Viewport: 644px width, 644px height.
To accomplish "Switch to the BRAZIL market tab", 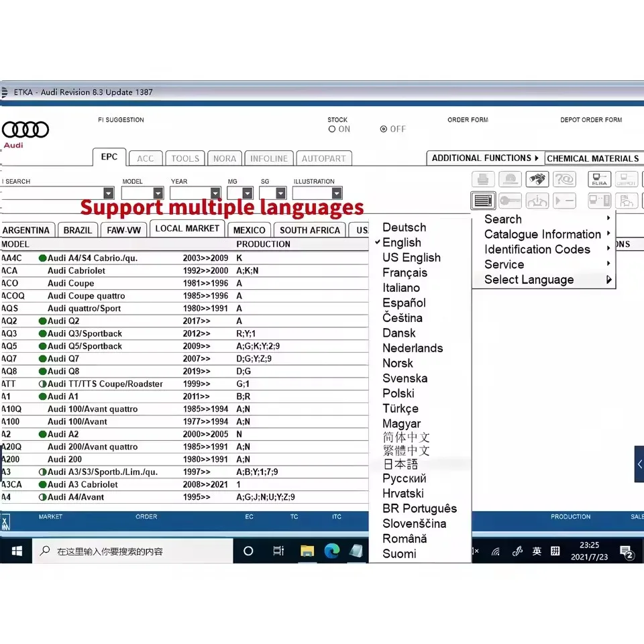I will pyautogui.click(x=77, y=229).
